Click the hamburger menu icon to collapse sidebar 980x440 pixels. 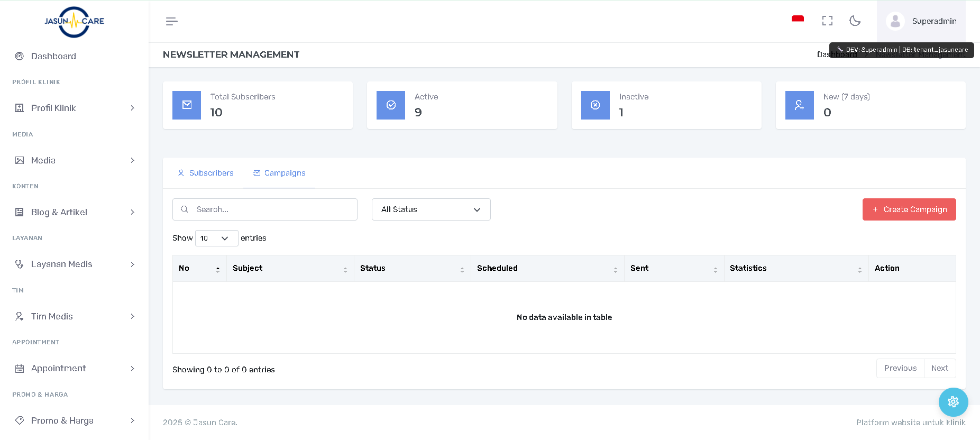coord(171,21)
